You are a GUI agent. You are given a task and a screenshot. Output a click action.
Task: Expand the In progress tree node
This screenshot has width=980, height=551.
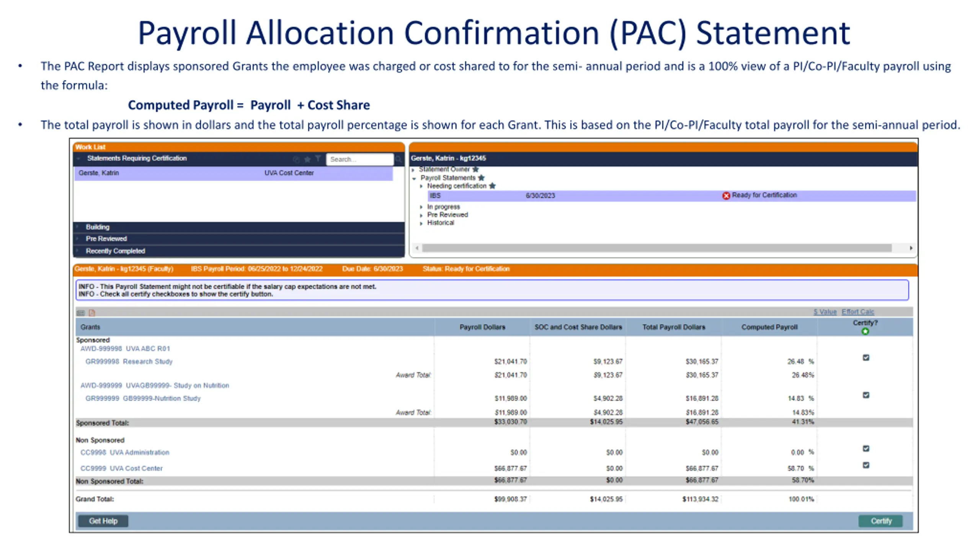[421, 207]
